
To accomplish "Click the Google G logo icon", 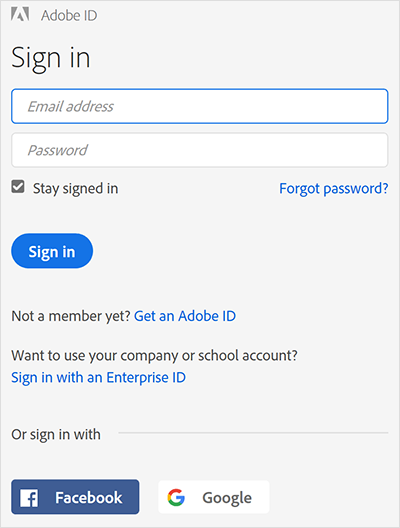I will (x=176, y=497).
